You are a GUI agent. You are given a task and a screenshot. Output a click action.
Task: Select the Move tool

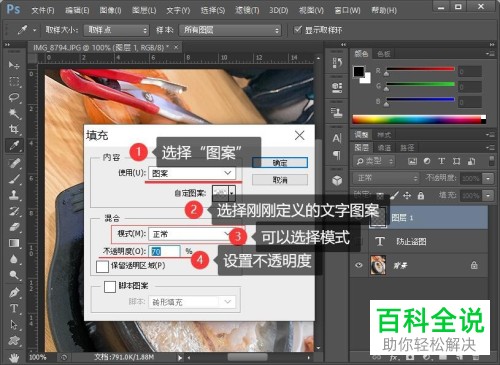(x=14, y=65)
